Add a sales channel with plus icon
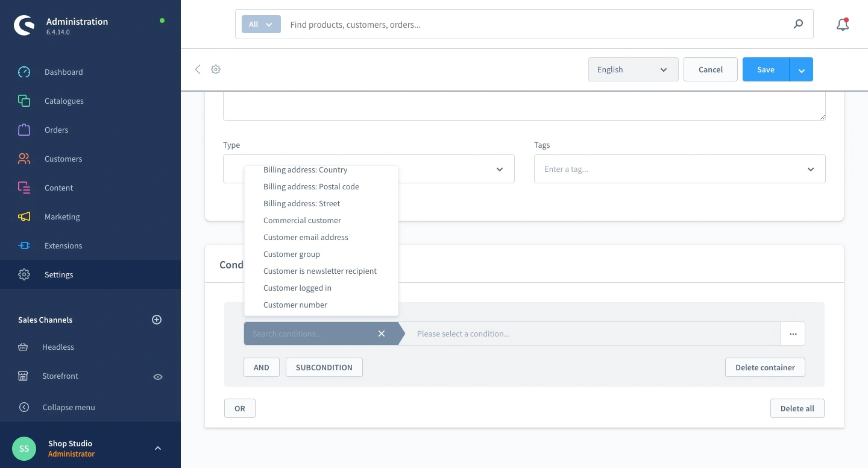Viewport: 868px width, 468px height. pos(157,320)
